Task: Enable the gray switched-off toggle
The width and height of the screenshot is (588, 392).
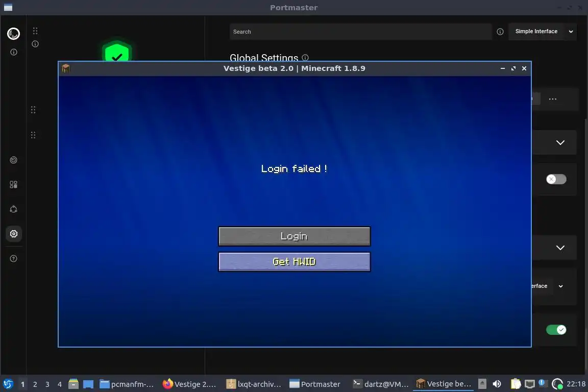Action: coord(556,179)
